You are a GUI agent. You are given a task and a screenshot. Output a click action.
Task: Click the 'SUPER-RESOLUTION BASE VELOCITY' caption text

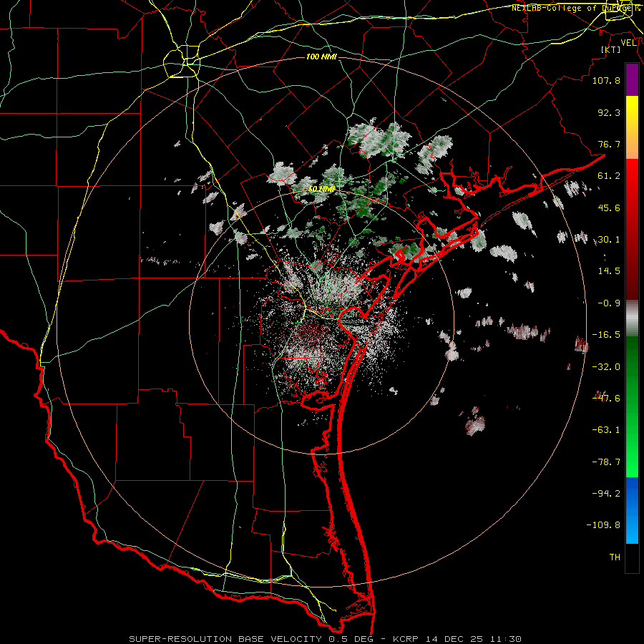point(227,639)
